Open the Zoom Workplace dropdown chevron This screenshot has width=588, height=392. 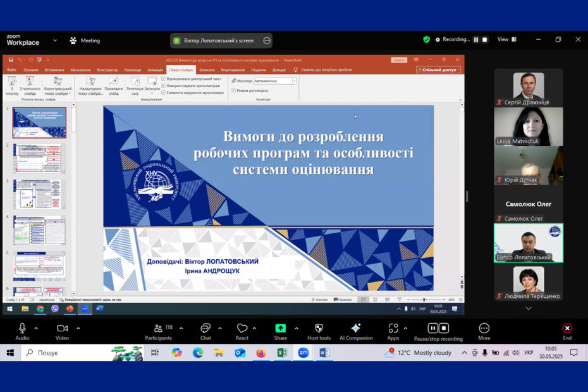(x=55, y=40)
